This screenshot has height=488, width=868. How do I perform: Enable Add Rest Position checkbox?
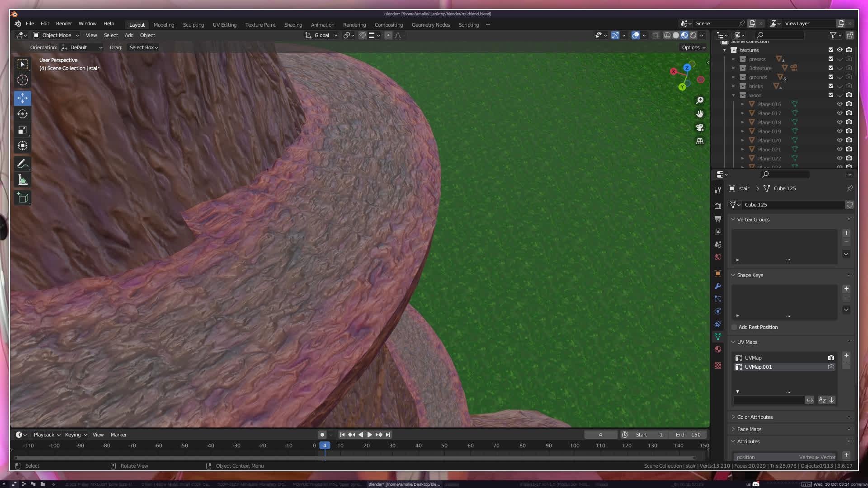point(735,327)
